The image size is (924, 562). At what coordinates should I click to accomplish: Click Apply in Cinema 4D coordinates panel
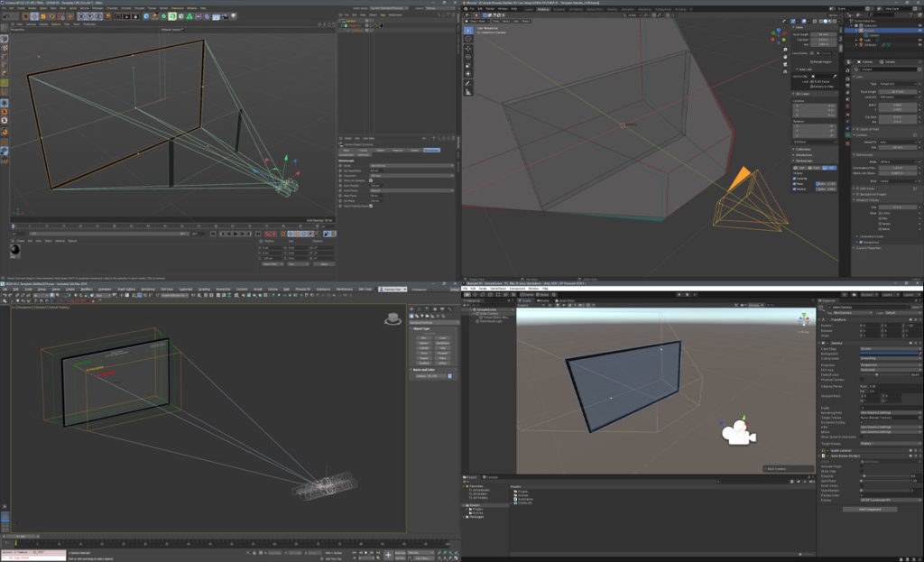[324, 263]
